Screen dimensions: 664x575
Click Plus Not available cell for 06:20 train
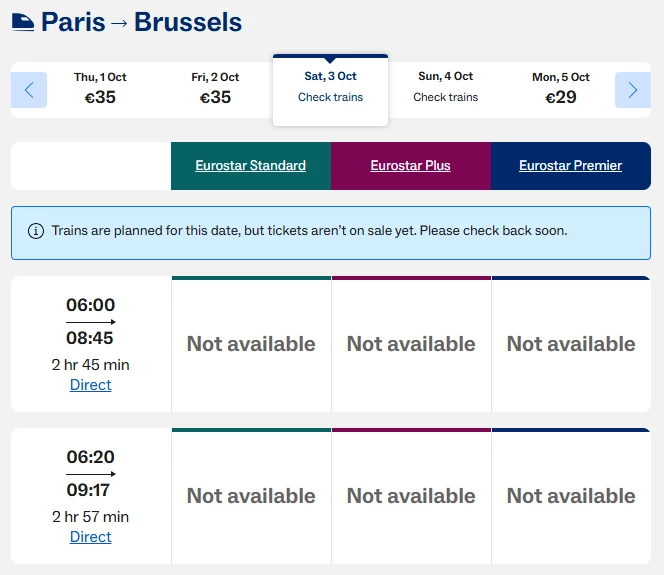pyautogui.click(x=411, y=496)
